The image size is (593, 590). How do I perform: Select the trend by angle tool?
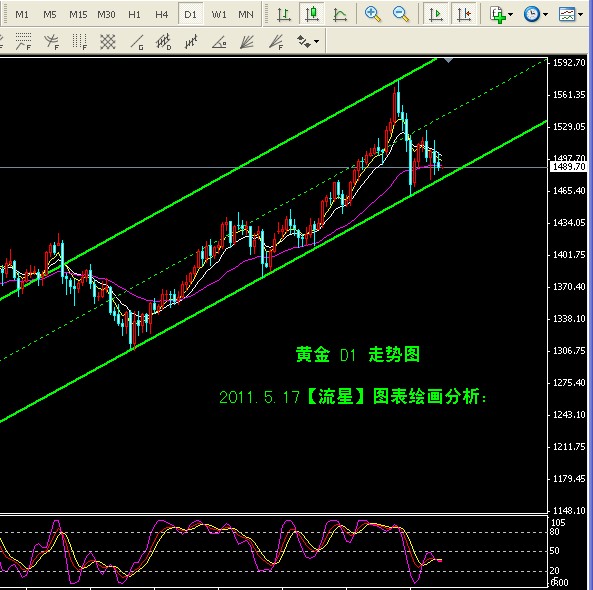point(219,42)
